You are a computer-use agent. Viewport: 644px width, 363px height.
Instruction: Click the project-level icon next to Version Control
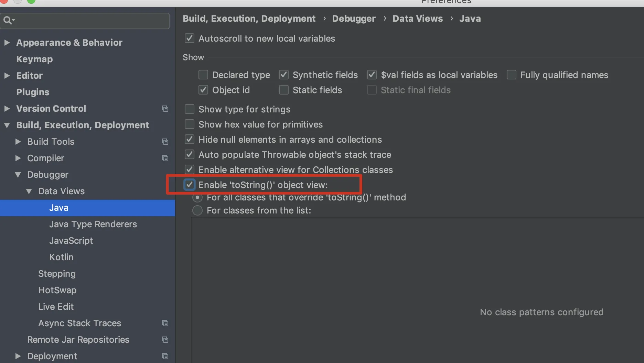165,109
